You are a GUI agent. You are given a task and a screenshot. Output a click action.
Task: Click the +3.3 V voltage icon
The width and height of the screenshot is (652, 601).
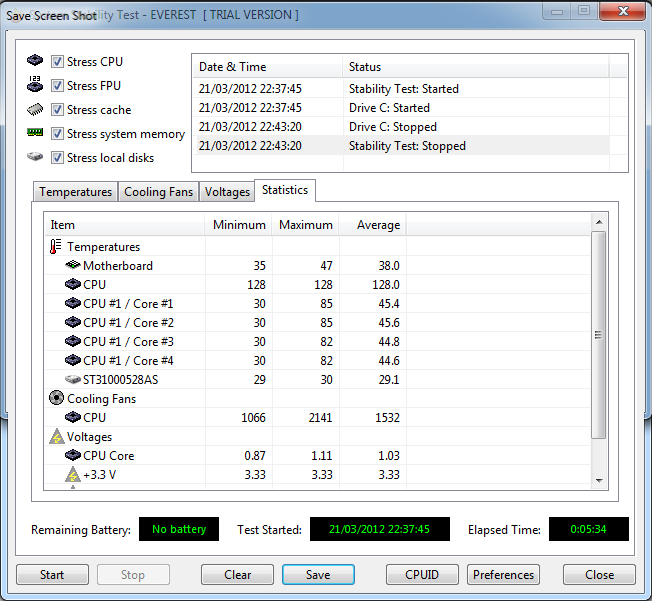(73, 474)
